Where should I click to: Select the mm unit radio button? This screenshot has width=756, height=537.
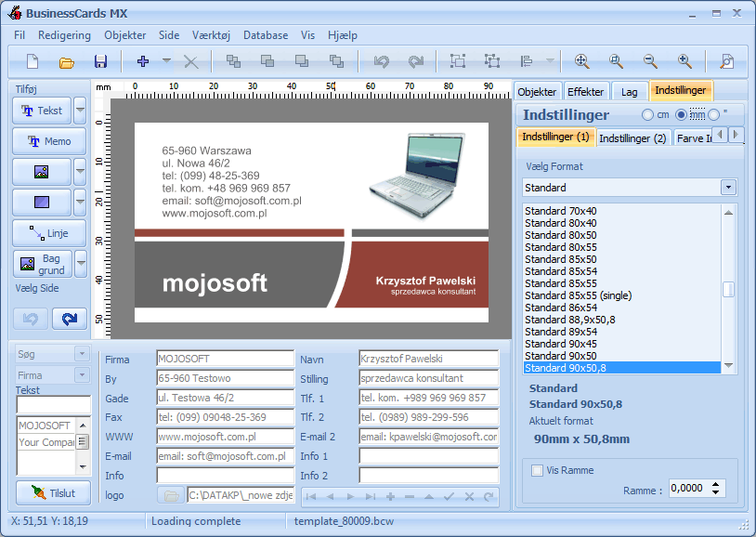click(681, 115)
